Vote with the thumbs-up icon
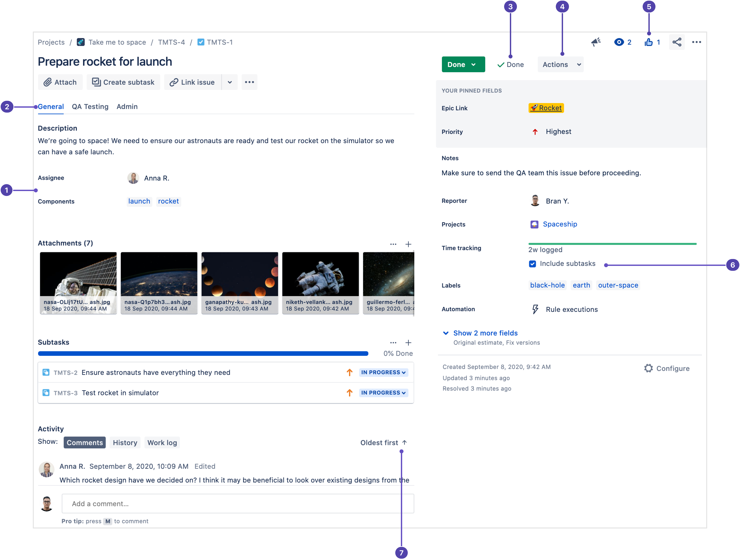Image resolution: width=740 pixels, height=560 pixels. [649, 42]
